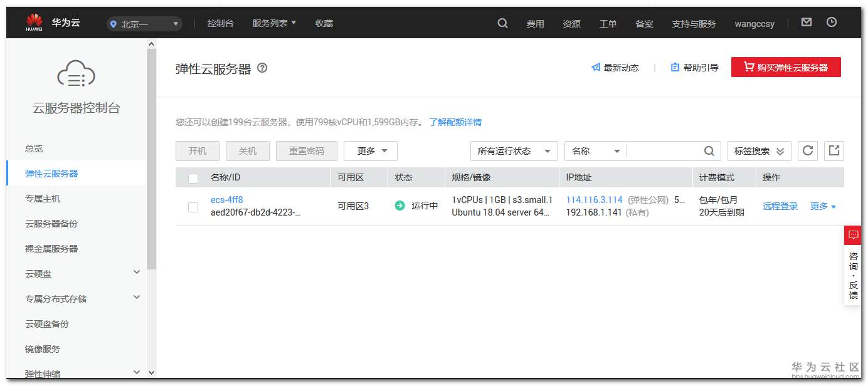The height and width of the screenshot is (386, 868).
Task: Select 弹性云服务器 in sidebar
Action: [51, 174]
